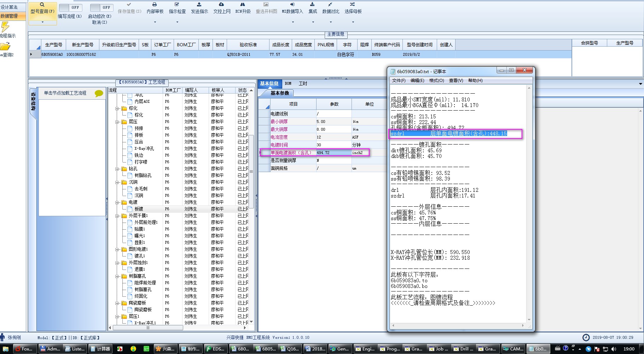644x354 pixels.
Task: Select the 树脂钻孔 tree item
Action: click(143, 176)
